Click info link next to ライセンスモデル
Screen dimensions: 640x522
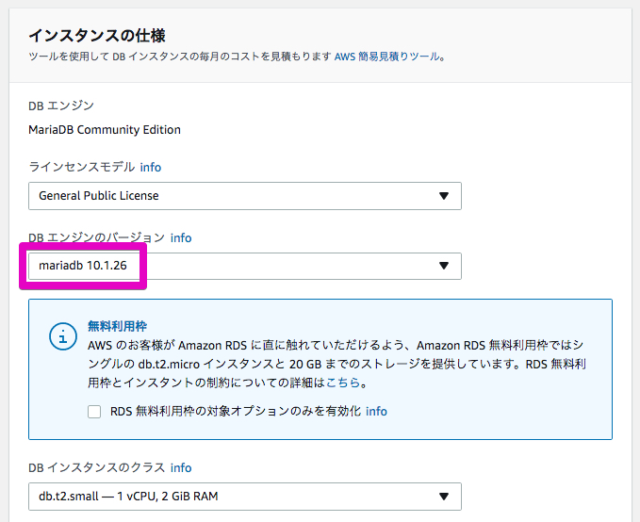(151, 167)
